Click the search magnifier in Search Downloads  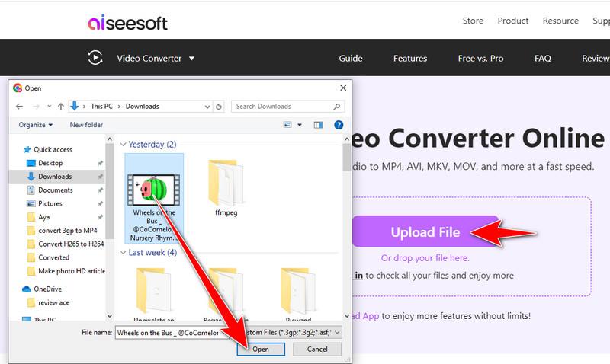336,107
